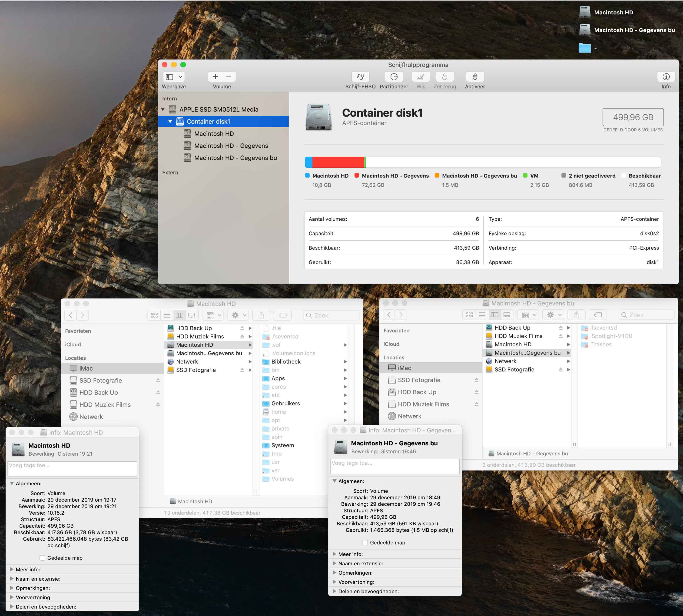Collapse Algemeen in Gegevens bu info window
Screen dimensions: 683x616
coord(334,481)
